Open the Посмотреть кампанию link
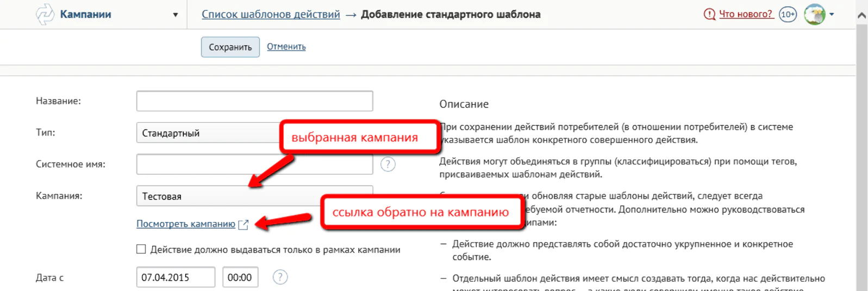Viewport: 868px width, 291px height. 186,224
